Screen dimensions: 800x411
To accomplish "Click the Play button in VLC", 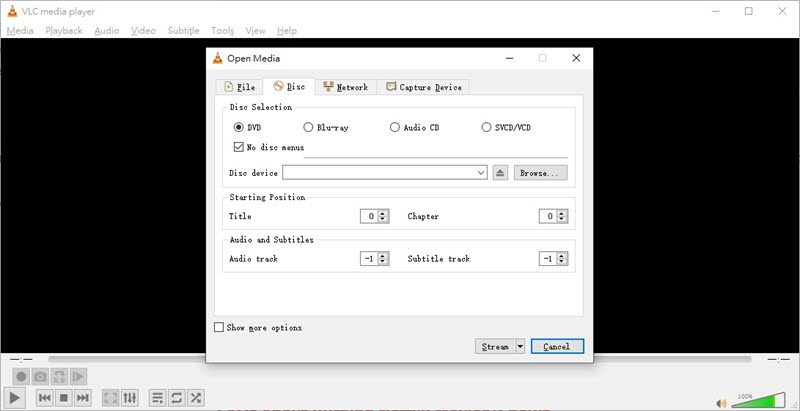I will pos(14,397).
